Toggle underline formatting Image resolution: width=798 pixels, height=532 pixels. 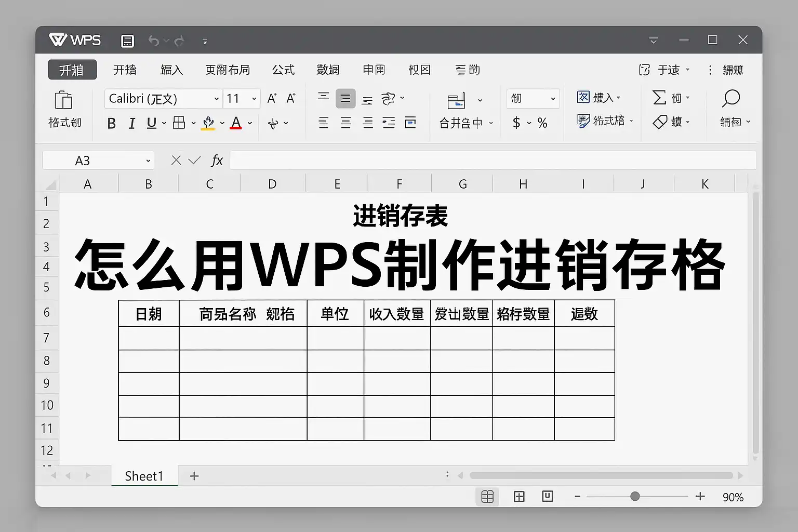click(151, 123)
